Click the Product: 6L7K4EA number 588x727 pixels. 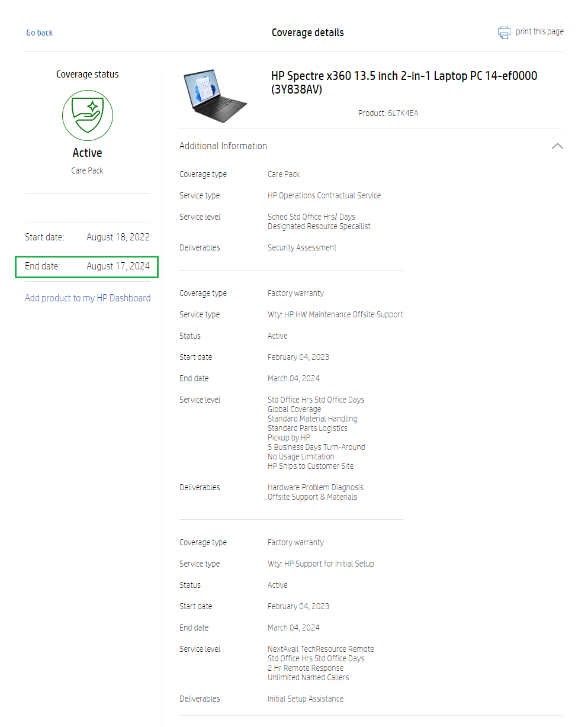[388, 113]
